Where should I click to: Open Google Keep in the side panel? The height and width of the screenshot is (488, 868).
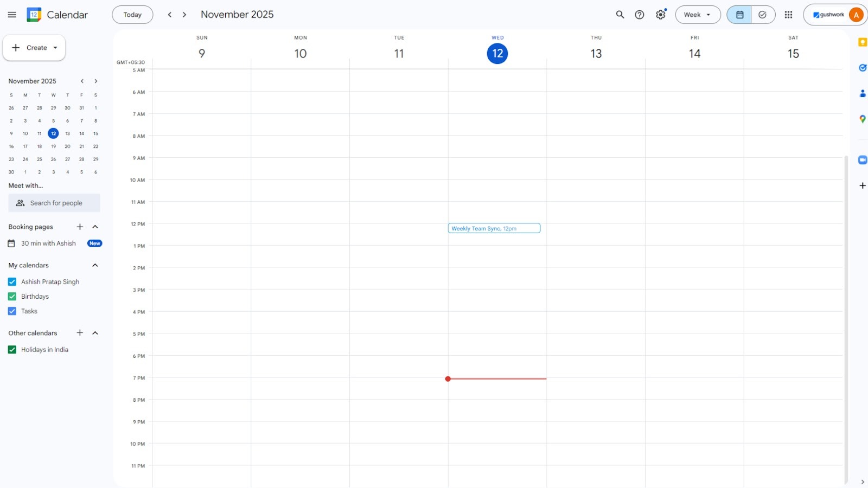point(862,41)
